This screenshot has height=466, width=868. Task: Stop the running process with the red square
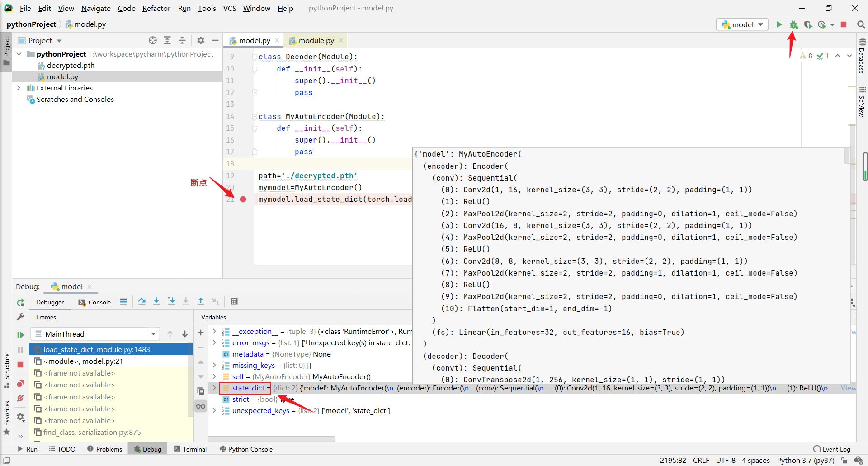click(x=844, y=24)
